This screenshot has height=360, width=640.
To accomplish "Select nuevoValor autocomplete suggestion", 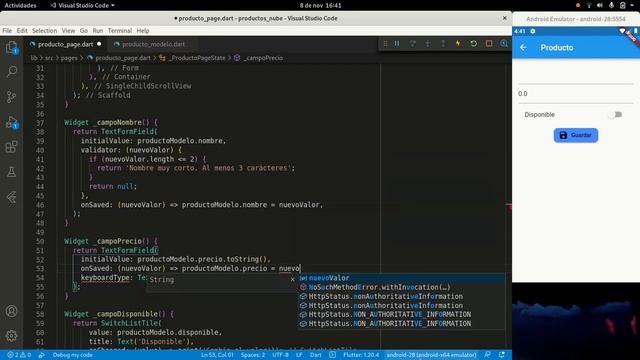I will [x=402, y=278].
